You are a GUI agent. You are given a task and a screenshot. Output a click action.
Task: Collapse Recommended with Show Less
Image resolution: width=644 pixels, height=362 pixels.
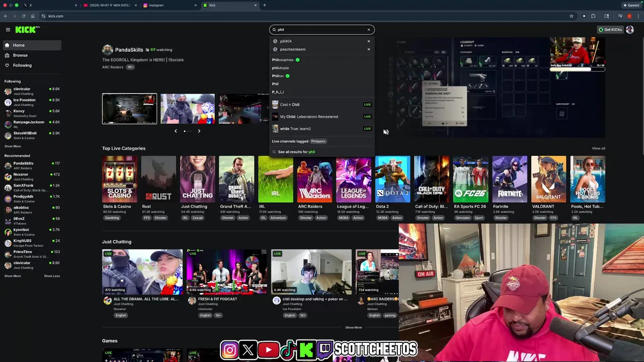pos(52,276)
